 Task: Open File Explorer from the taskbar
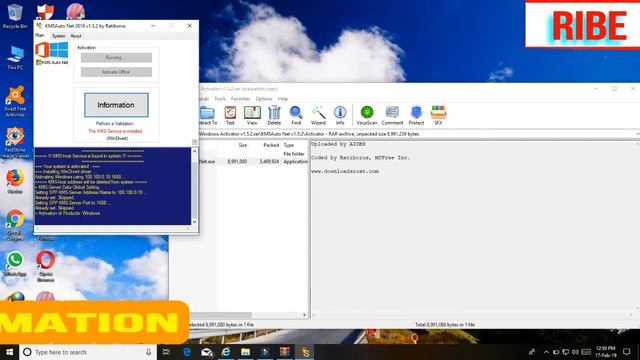click(x=245, y=352)
